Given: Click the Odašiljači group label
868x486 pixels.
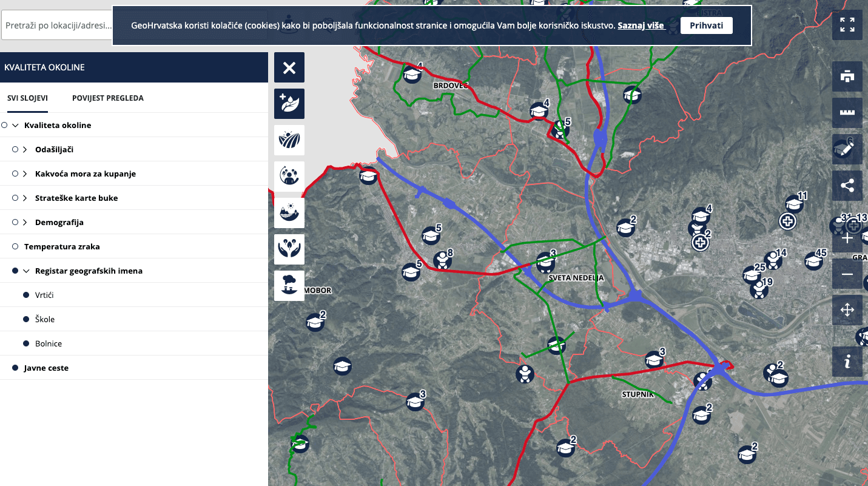Looking at the screenshot, I should [54, 149].
